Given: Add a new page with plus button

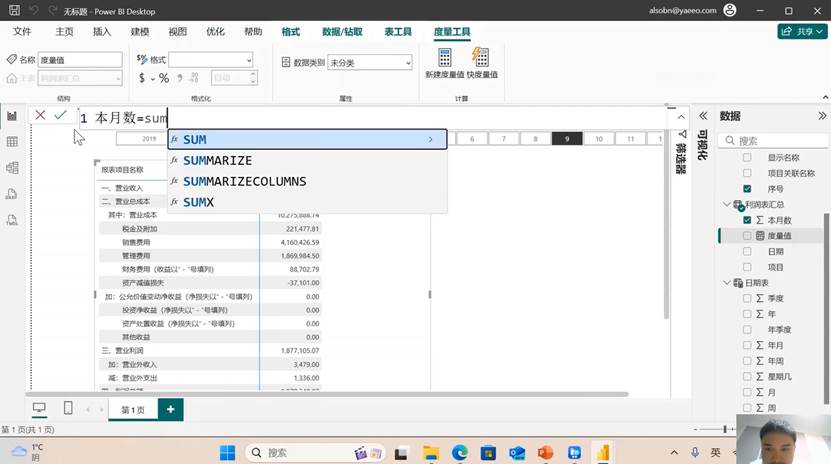Looking at the screenshot, I should click(171, 409).
